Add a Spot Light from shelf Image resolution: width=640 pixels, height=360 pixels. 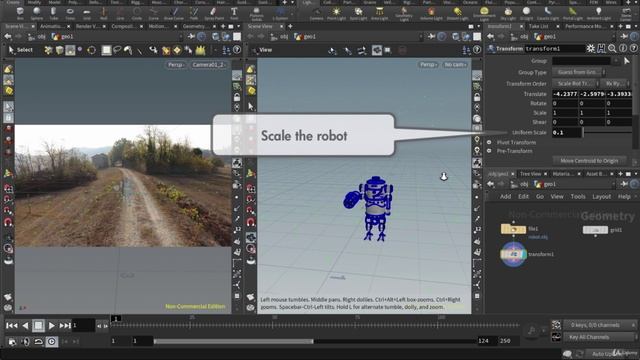[358, 13]
